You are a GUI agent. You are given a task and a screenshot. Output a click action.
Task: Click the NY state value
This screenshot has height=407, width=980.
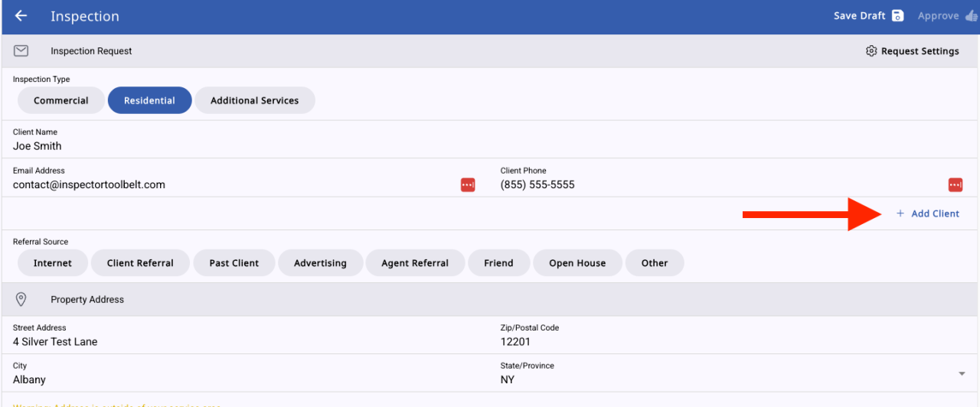click(x=508, y=379)
